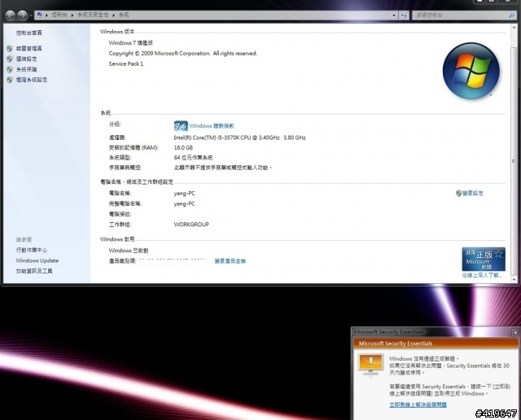Click the Windows 已啟動 activation status text
This screenshot has height=420, width=521.
[129, 251]
